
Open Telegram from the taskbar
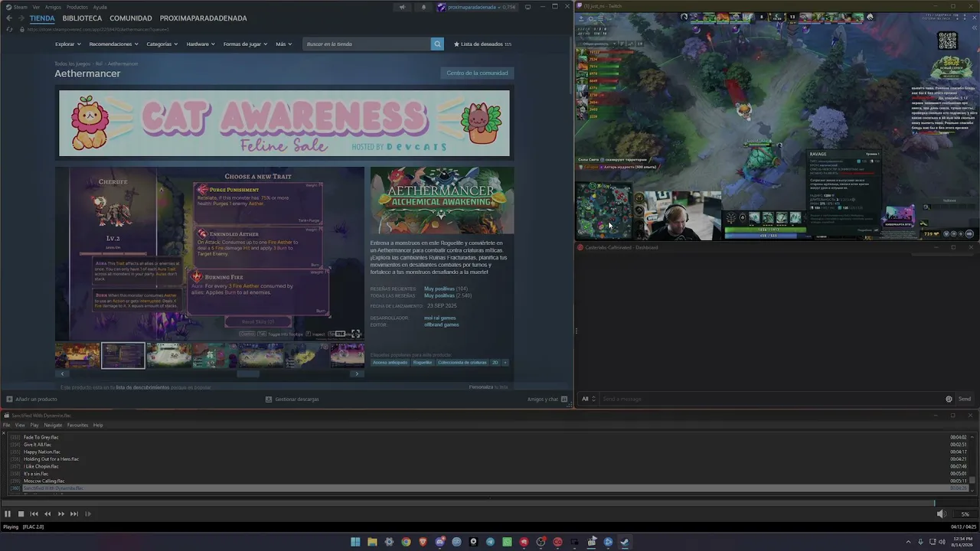click(490, 542)
